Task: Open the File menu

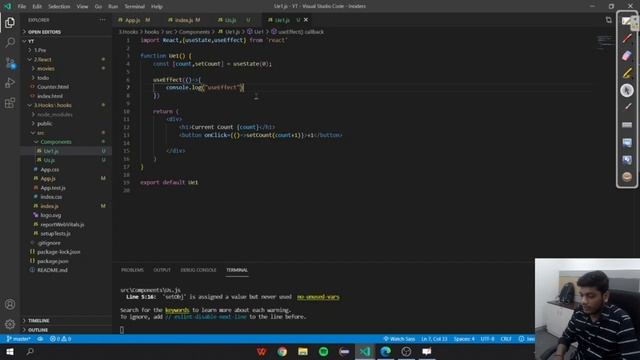Action: click(x=22, y=6)
